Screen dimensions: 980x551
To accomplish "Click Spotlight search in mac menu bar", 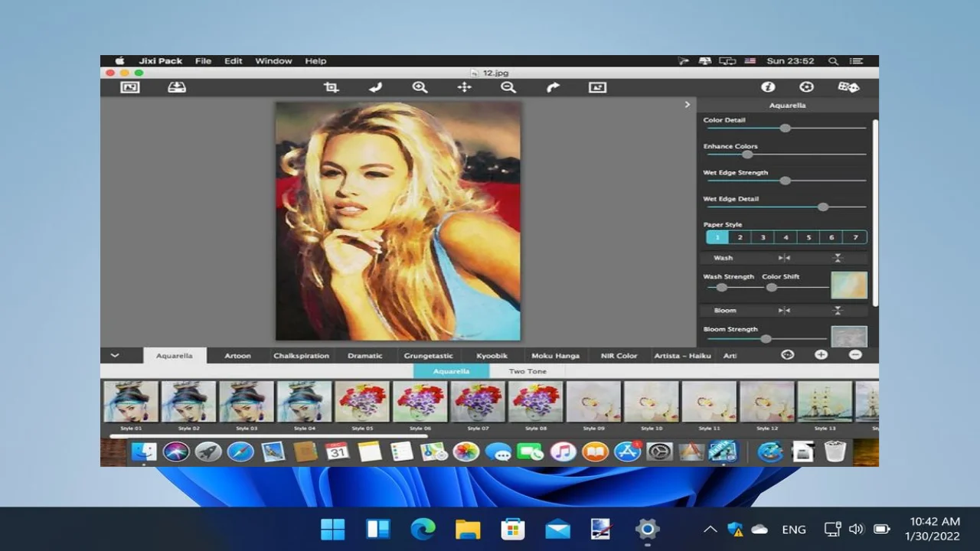I will pyautogui.click(x=833, y=61).
